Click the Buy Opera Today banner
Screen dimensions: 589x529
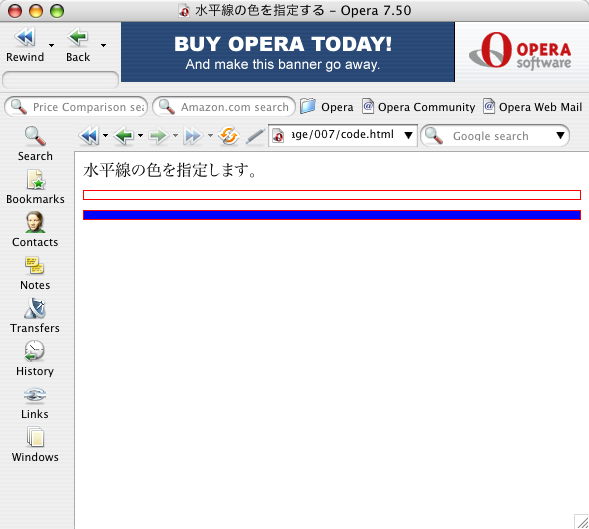[288, 52]
